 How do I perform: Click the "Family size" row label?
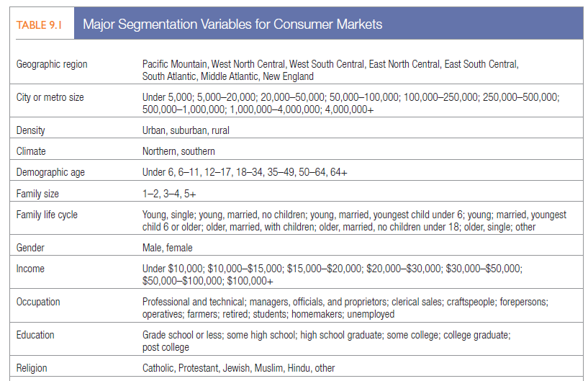pos(37,194)
